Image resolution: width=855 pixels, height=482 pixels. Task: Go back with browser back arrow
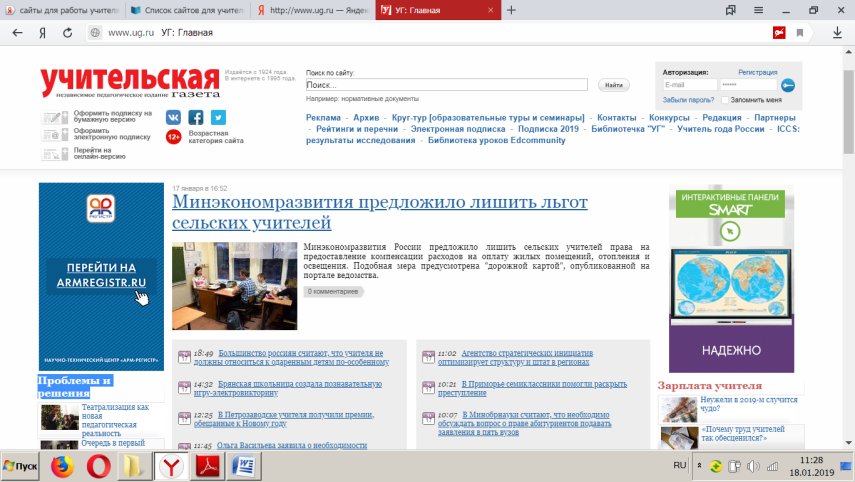(17, 33)
